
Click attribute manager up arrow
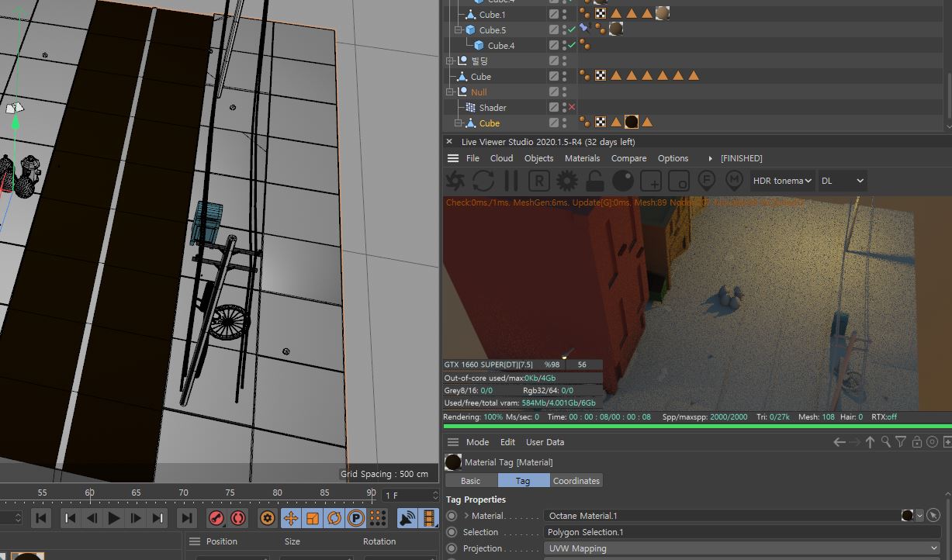(x=870, y=442)
